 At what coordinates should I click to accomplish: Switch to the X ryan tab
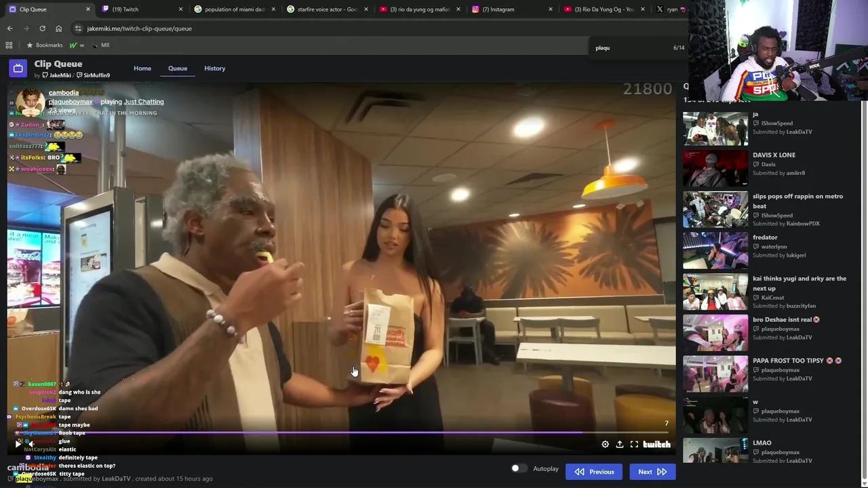tap(670, 9)
